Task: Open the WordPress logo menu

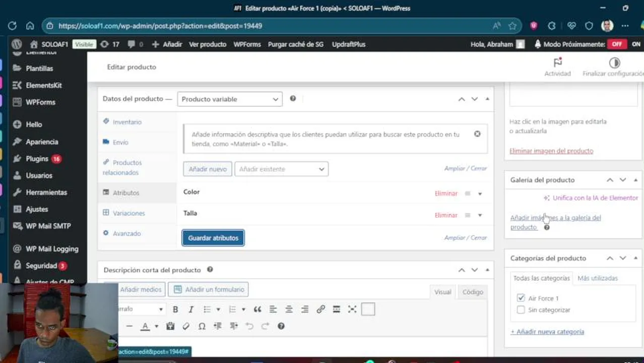Action: [x=17, y=44]
